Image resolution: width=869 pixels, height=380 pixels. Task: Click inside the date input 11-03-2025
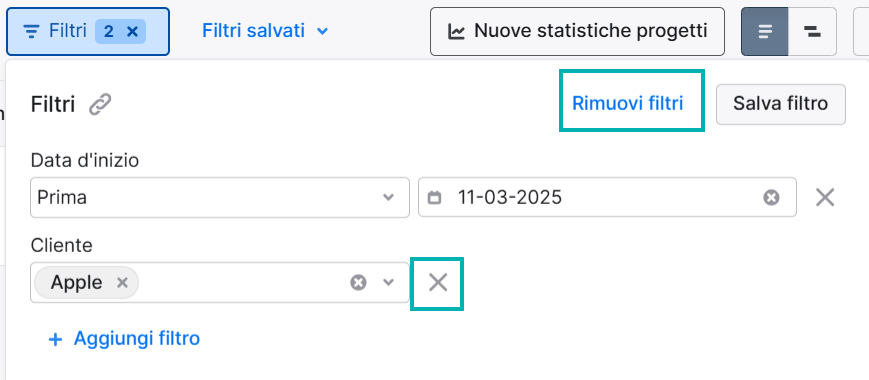[x=607, y=197]
